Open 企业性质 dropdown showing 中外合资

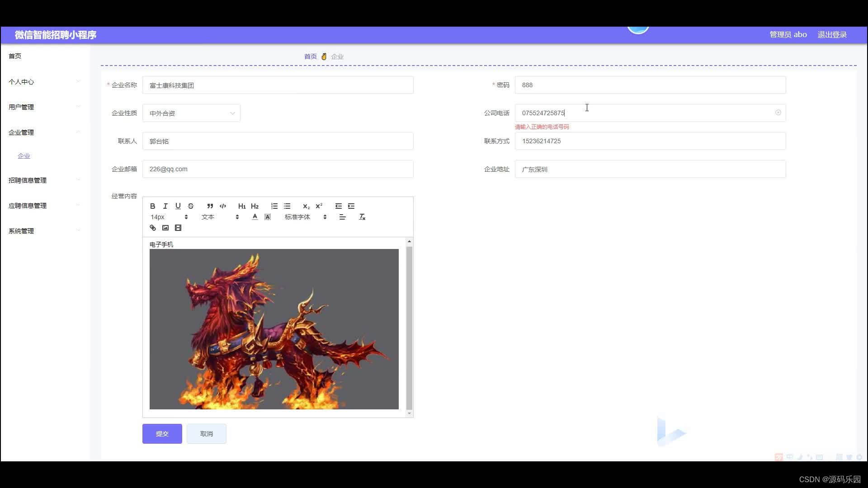click(191, 113)
